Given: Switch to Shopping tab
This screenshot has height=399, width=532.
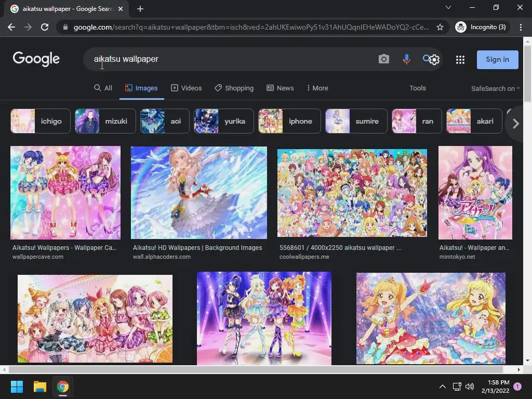Looking at the screenshot, I should pyautogui.click(x=234, y=88).
